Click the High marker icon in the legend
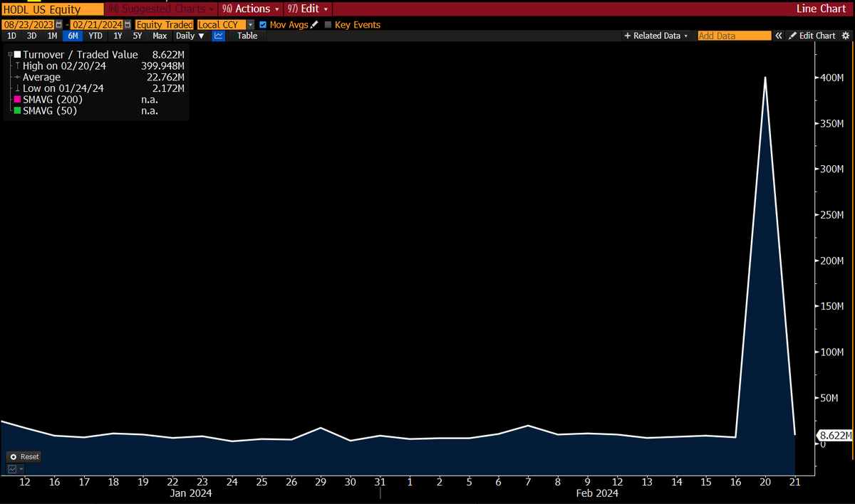This screenshot has height=504, width=855. 17,66
